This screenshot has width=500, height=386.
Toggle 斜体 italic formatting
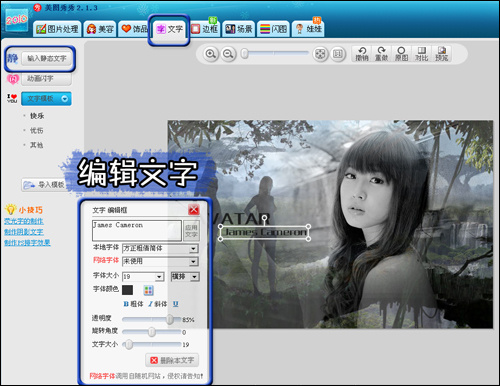pos(158,304)
